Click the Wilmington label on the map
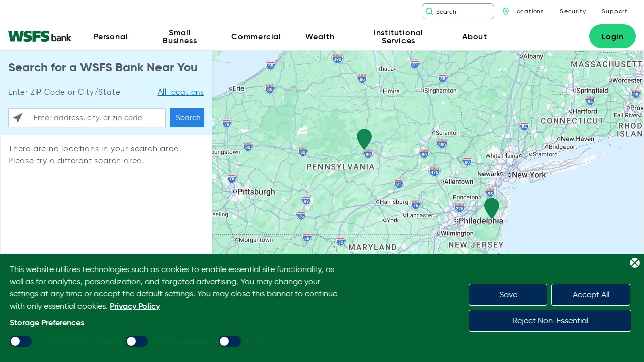 (457, 233)
